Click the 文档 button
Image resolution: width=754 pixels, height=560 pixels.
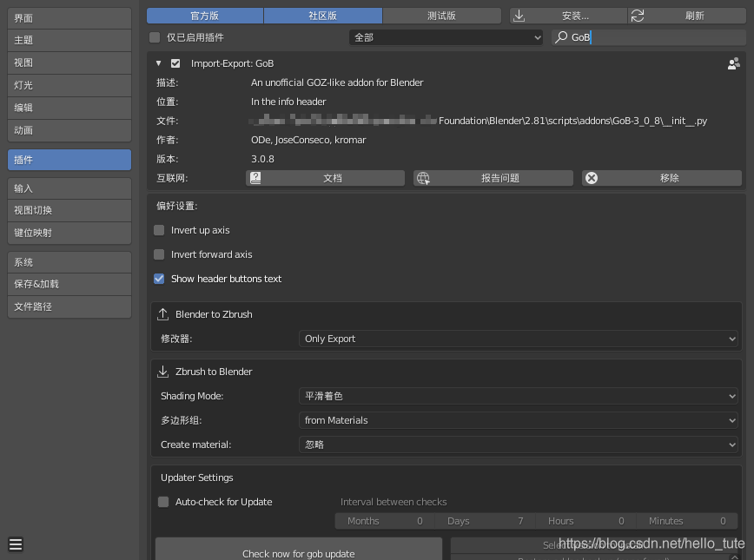325,178
